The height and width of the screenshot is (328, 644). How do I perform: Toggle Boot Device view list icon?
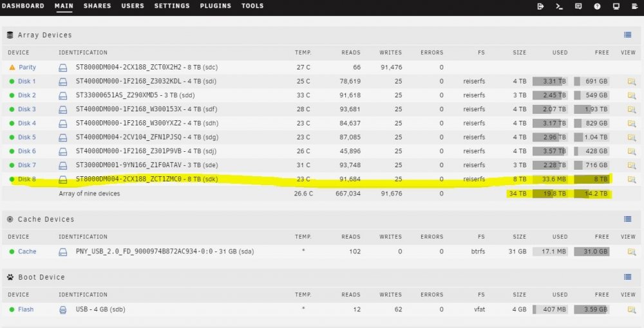pos(627,277)
